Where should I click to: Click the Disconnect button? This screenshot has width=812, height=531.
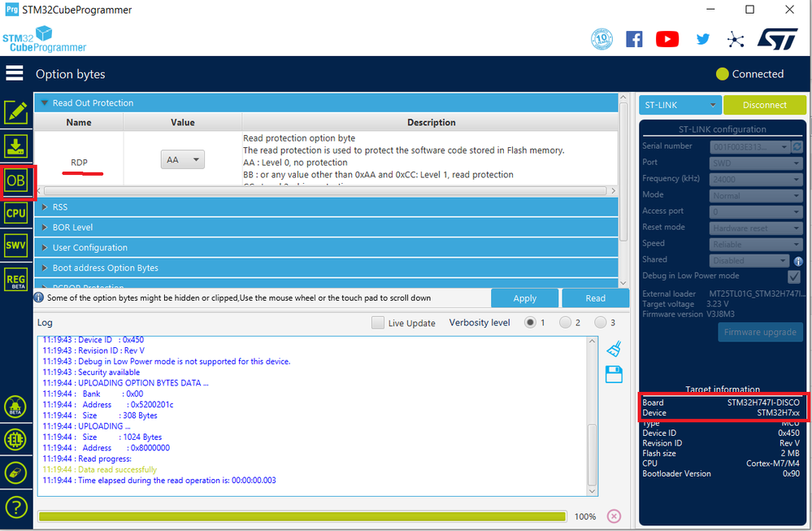coord(764,105)
